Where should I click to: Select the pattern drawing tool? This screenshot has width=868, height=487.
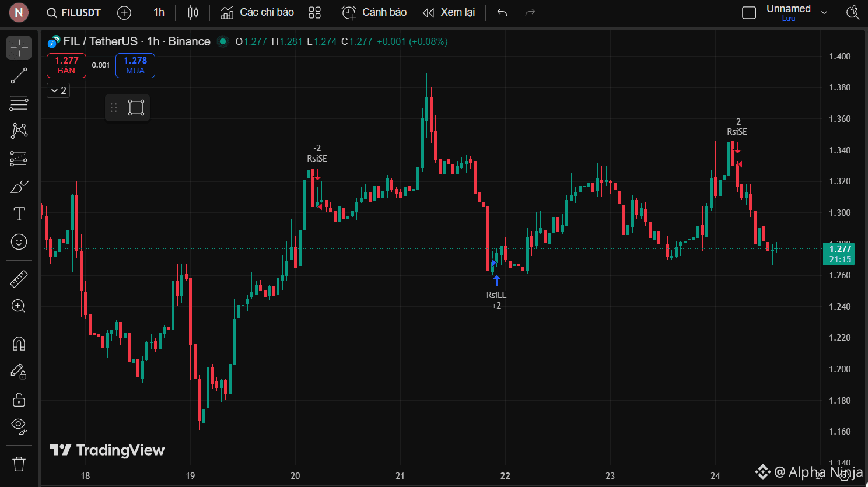[x=19, y=131]
